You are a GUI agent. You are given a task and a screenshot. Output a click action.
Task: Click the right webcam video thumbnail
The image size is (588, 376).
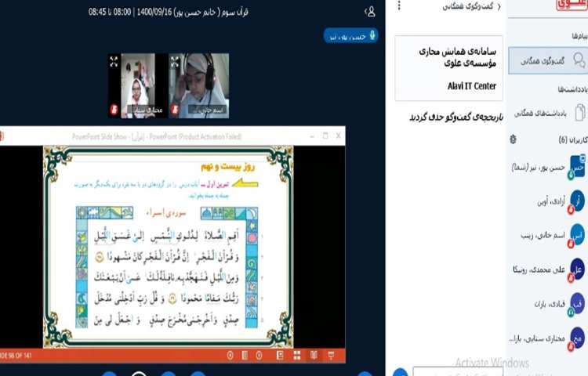[199, 85]
